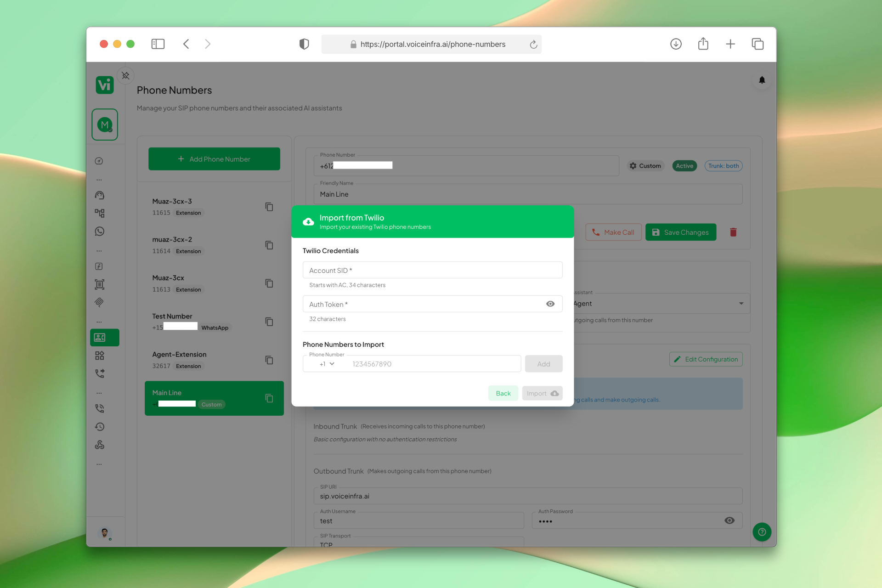Screen dimensions: 882x588
Task: Open the +1 country code dropdown
Action: click(x=327, y=364)
